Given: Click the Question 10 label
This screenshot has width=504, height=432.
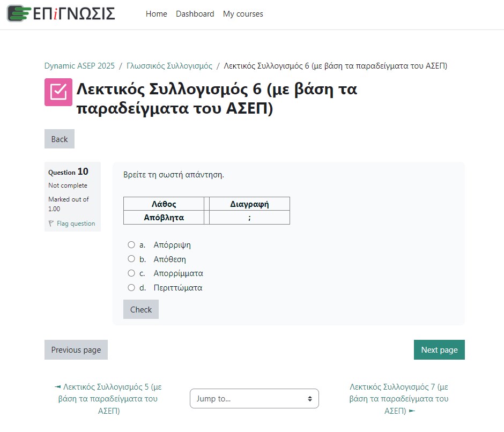Looking at the screenshot, I should (68, 172).
